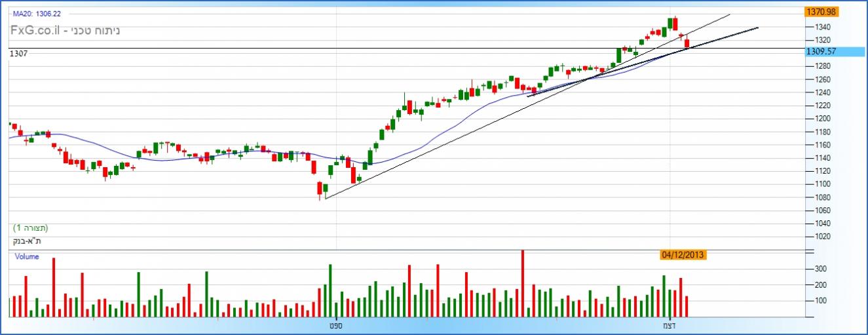Click the ספט month label on time axis
The width and height of the screenshot is (868, 335).
[336, 325]
